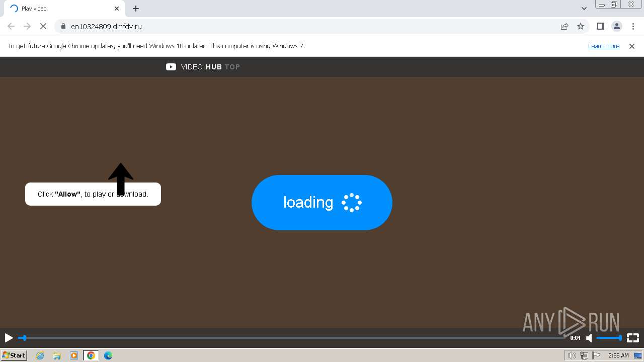Image resolution: width=644 pixels, height=362 pixels.
Task: Open Action Center flag icon
Action: (x=596, y=355)
